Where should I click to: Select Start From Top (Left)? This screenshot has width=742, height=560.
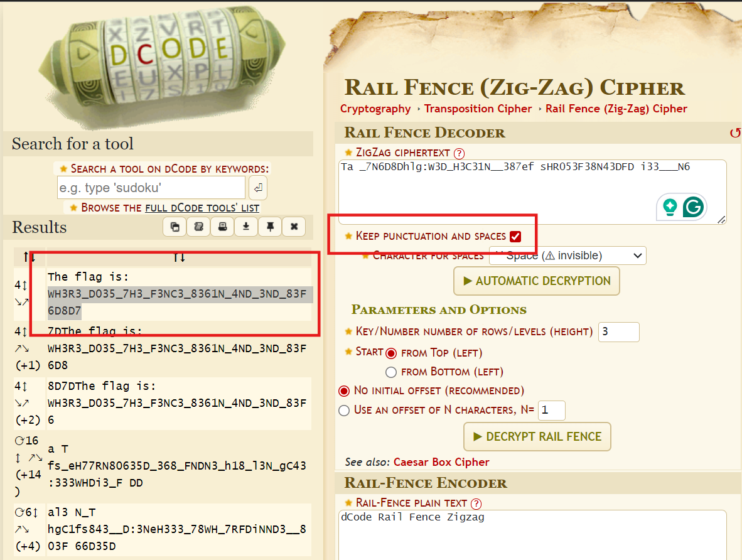coord(391,353)
